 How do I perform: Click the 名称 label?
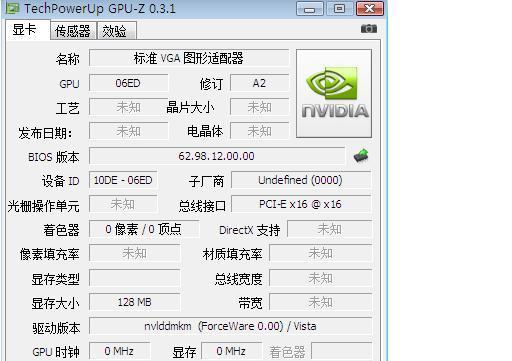[68, 59]
